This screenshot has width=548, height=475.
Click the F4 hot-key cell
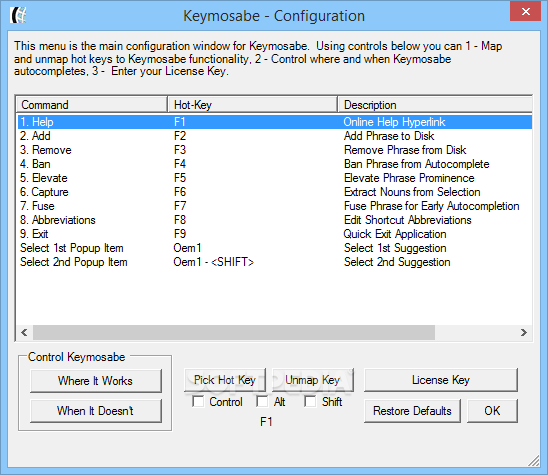(x=180, y=164)
